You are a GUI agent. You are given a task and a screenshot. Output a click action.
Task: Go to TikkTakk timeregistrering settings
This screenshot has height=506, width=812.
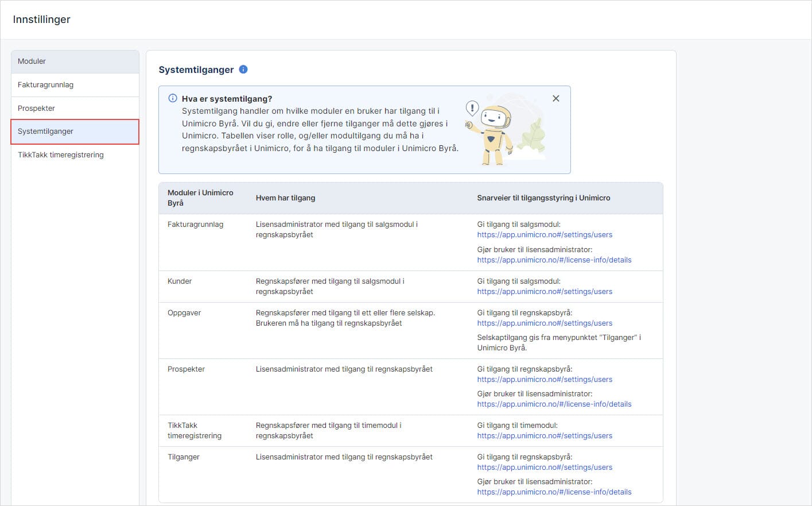click(x=75, y=155)
